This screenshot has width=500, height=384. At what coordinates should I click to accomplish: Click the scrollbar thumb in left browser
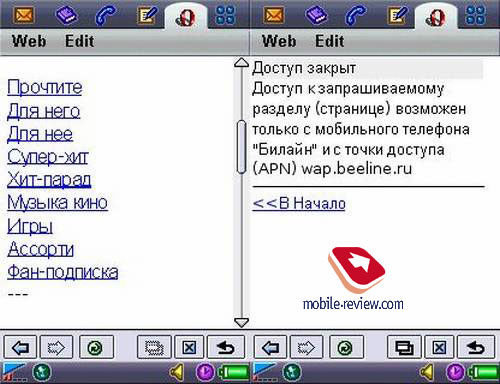[x=241, y=147]
